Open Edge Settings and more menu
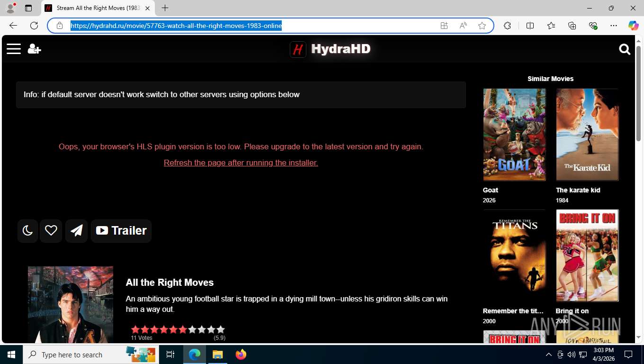This screenshot has height=364, width=644. click(614, 26)
